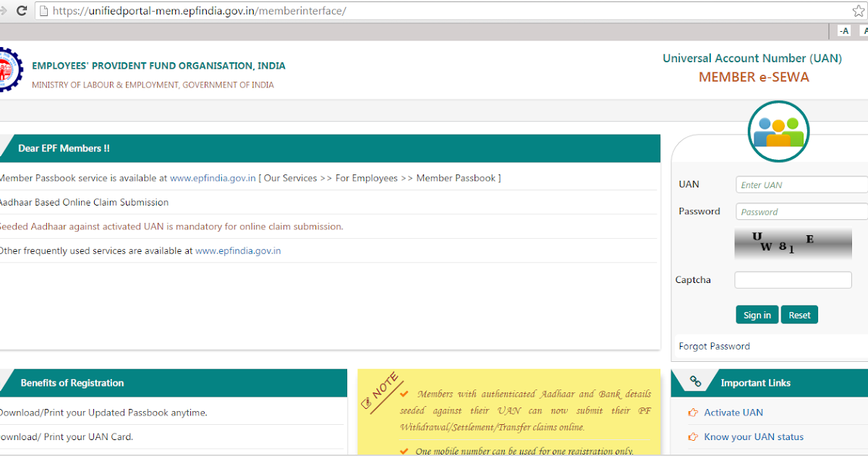Open the Know your UAN status link
This screenshot has height=456, width=868.
tap(753, 436)
